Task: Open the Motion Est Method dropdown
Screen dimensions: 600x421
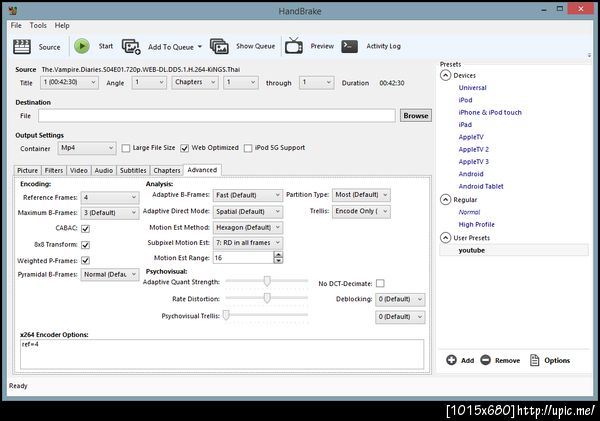Action: (248, 228)
